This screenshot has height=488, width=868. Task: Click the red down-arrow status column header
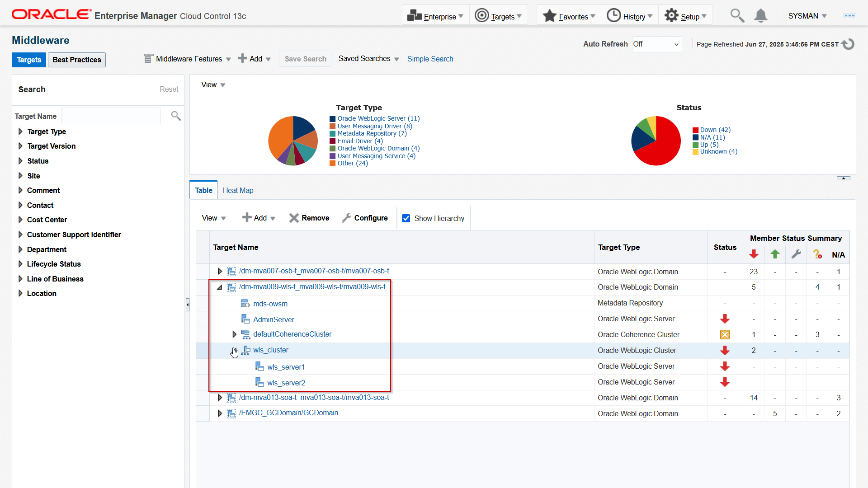pos(754,254)
